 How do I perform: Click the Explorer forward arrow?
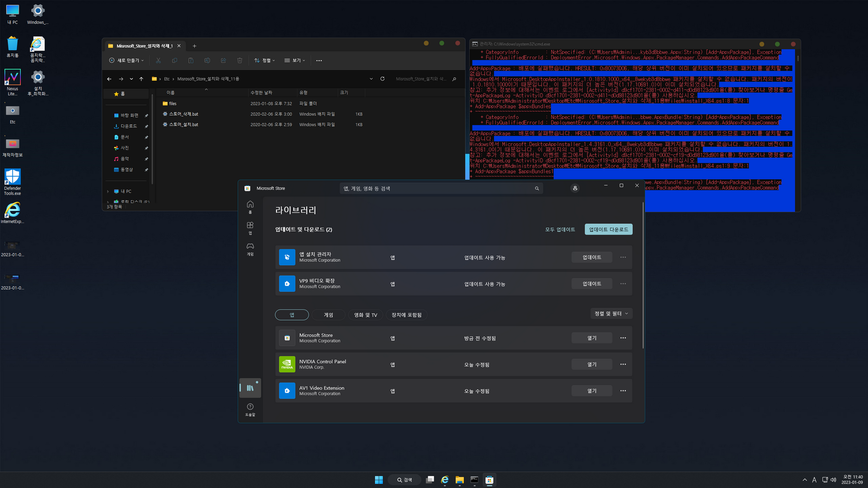coord(120,79)
